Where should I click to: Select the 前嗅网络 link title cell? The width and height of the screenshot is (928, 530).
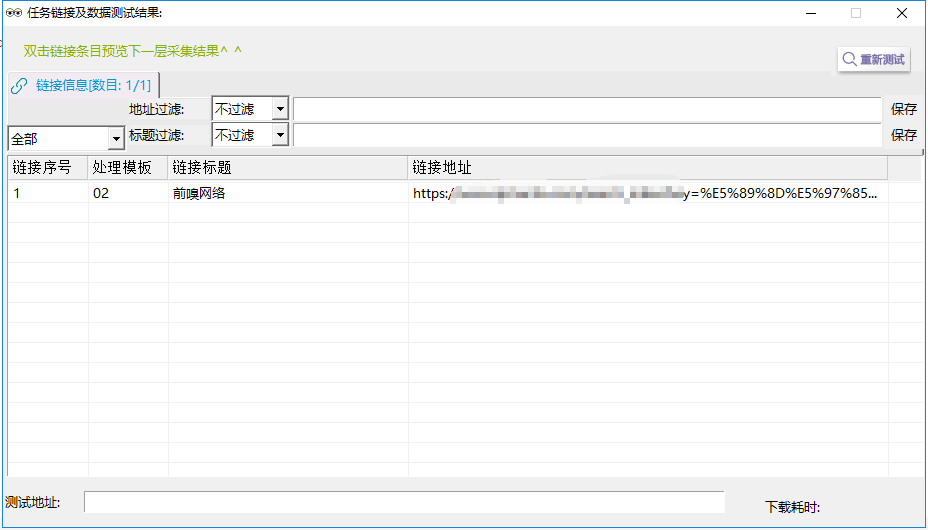[199, 194]
